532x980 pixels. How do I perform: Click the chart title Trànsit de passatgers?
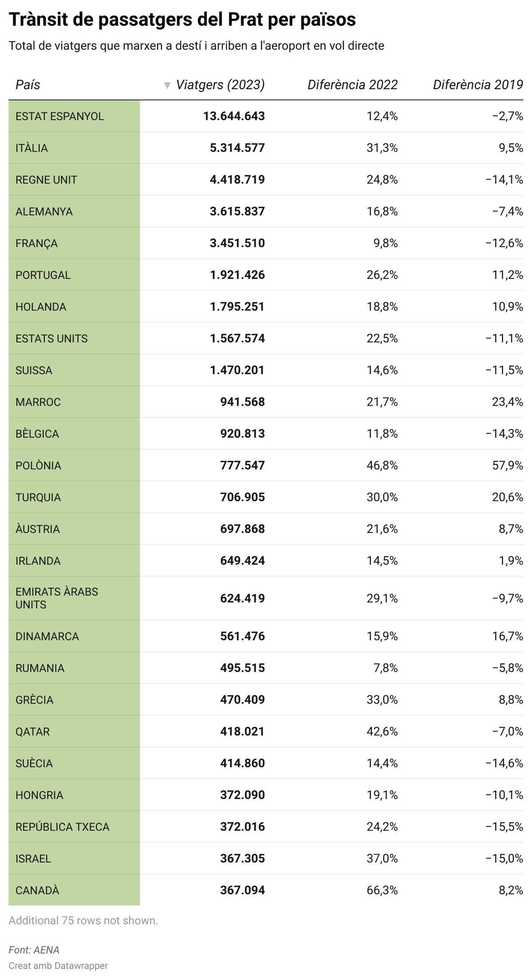[x=182, y=20]
